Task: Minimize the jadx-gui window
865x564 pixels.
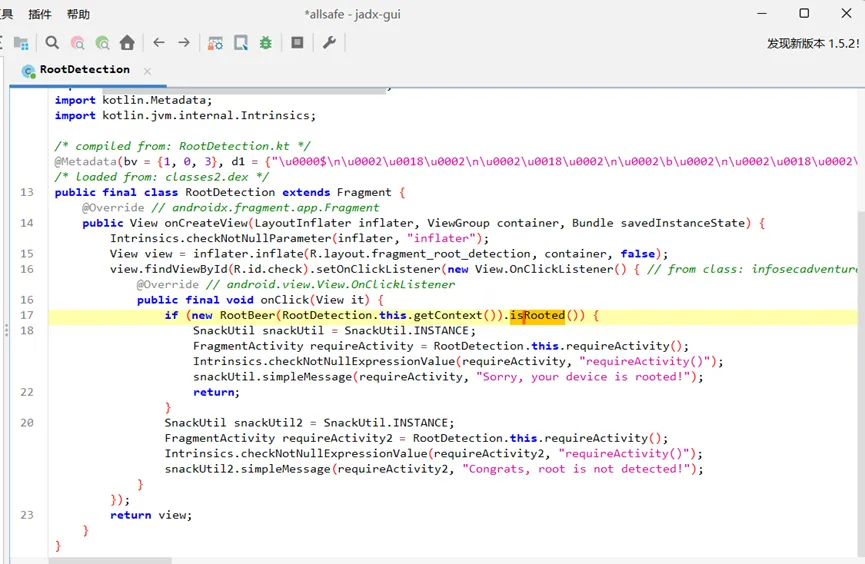Action: click(x=762, y=13)
